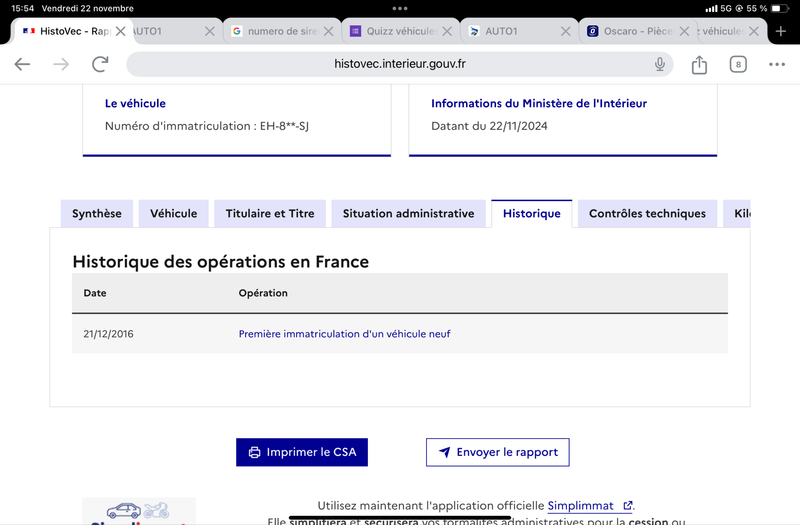Image resolution: width=800 pixels, height=525 pixels.
Task: Open the share sheet icon
Action: (699, 64)
